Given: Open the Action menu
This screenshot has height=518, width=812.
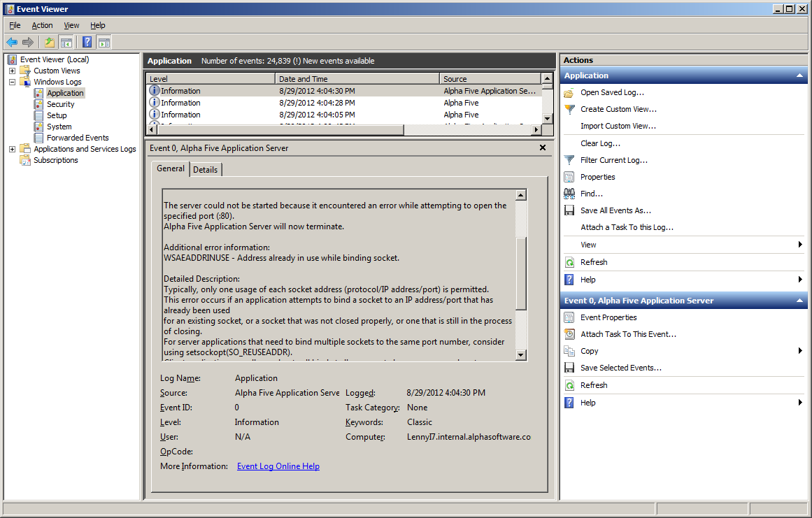Looking at the screenshot, I should pyautogui.click(x=42, y=25).
